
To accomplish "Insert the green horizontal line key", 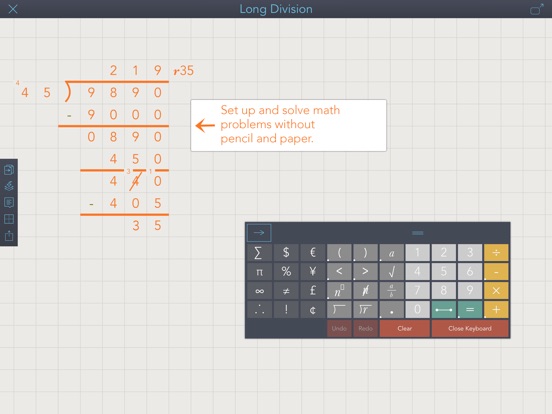I will [x=444, y=310].
